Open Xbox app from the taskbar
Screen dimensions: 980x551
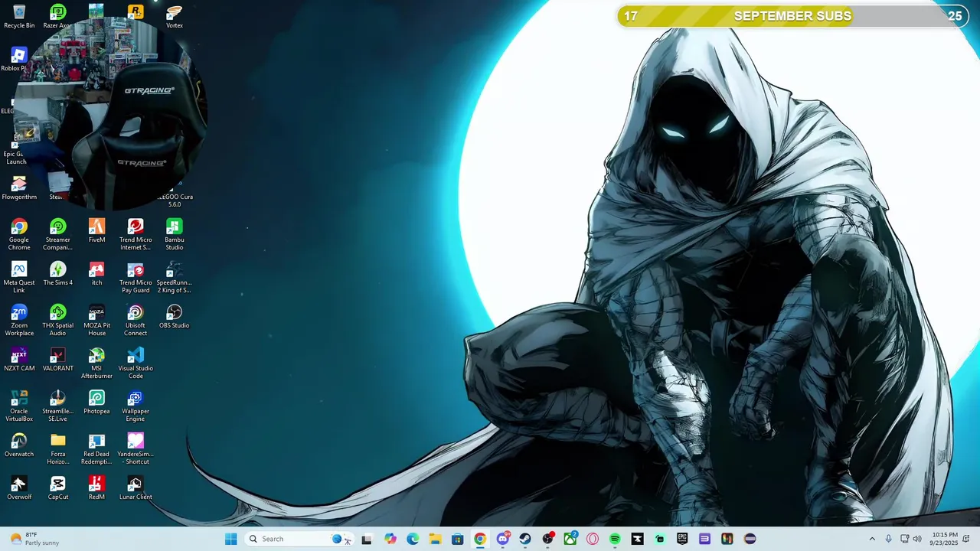(x=570, y=539)
